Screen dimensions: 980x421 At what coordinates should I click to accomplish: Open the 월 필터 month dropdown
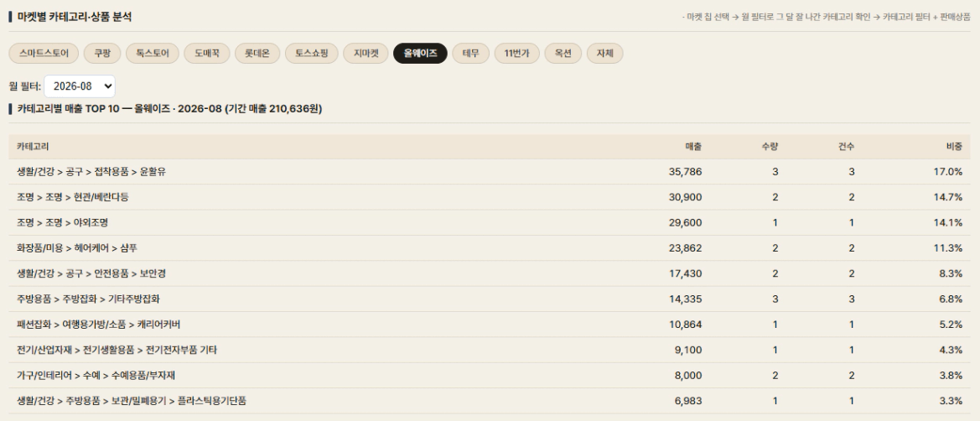[x=80, y=86]
